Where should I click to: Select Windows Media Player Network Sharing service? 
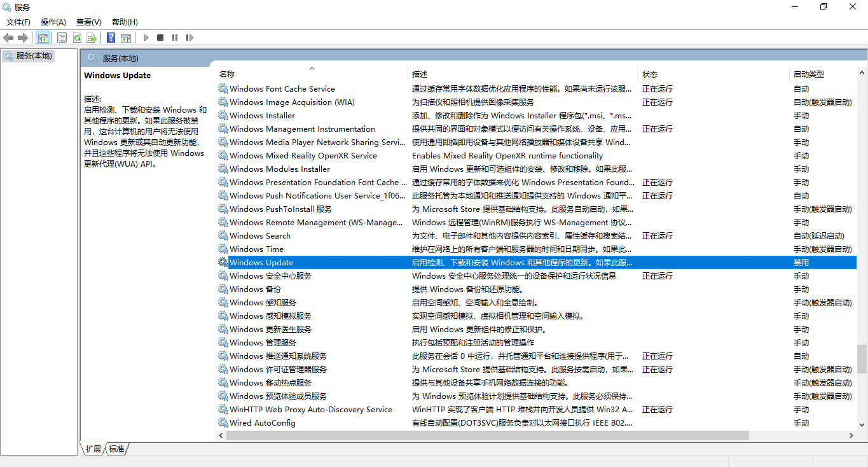(537, 142)
